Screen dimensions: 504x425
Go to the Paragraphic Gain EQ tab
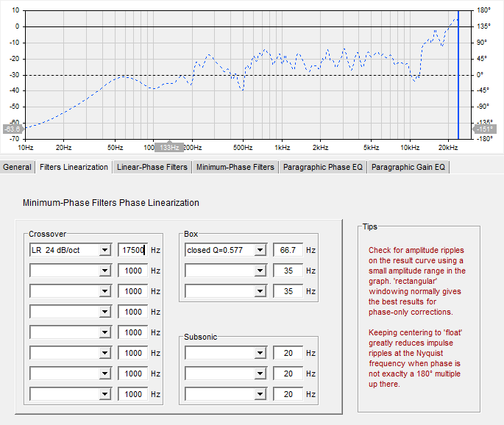408,167
